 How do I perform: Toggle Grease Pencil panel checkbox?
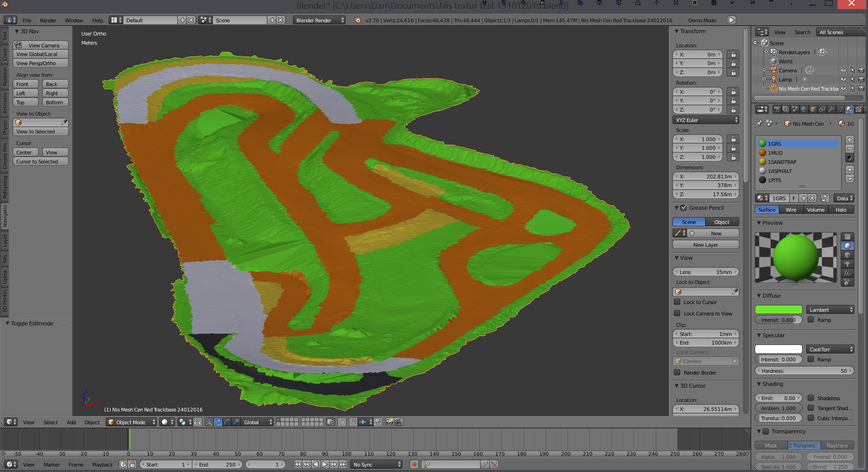coord(683,208)
